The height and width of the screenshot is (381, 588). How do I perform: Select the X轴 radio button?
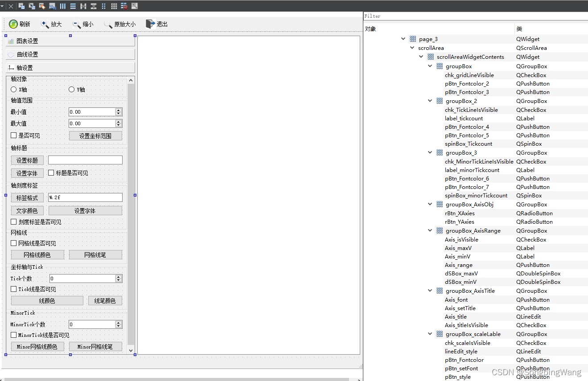click(14, 90)
